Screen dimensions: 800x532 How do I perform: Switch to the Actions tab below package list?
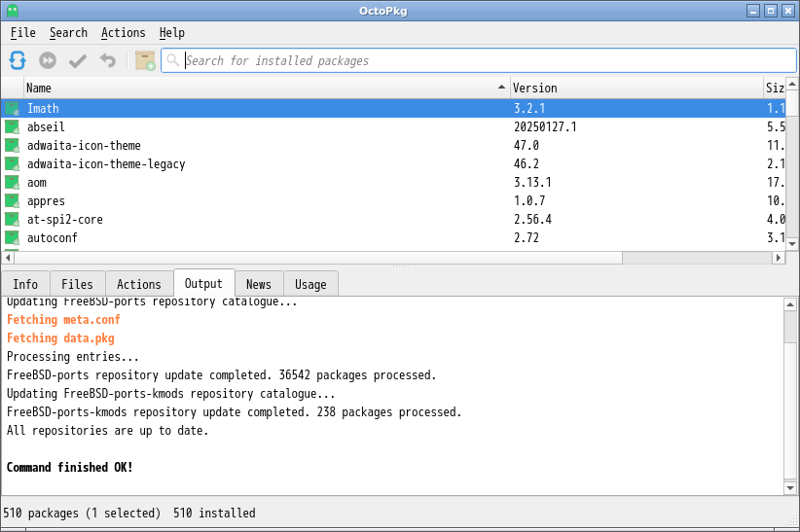(139, 284)
